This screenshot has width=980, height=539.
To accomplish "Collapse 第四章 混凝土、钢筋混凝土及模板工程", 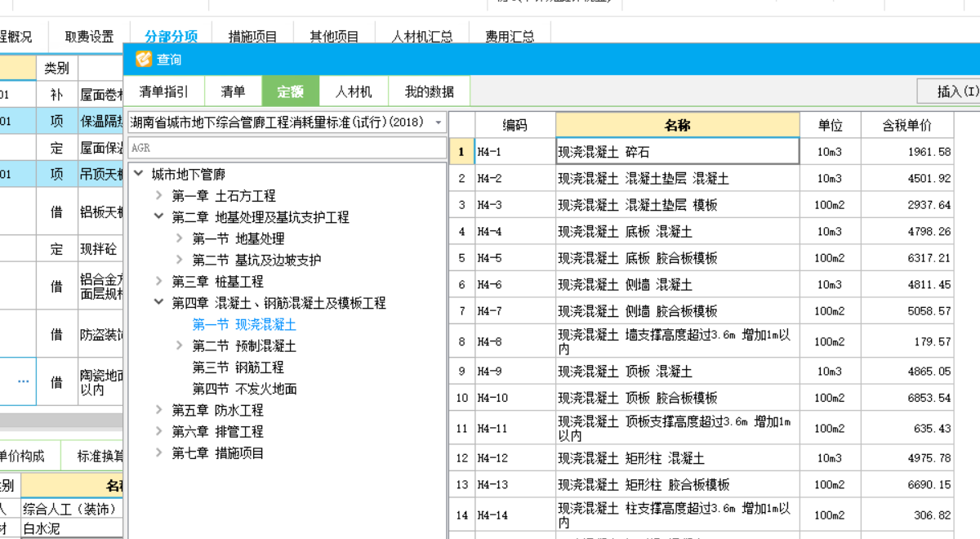I will point(159,303).
